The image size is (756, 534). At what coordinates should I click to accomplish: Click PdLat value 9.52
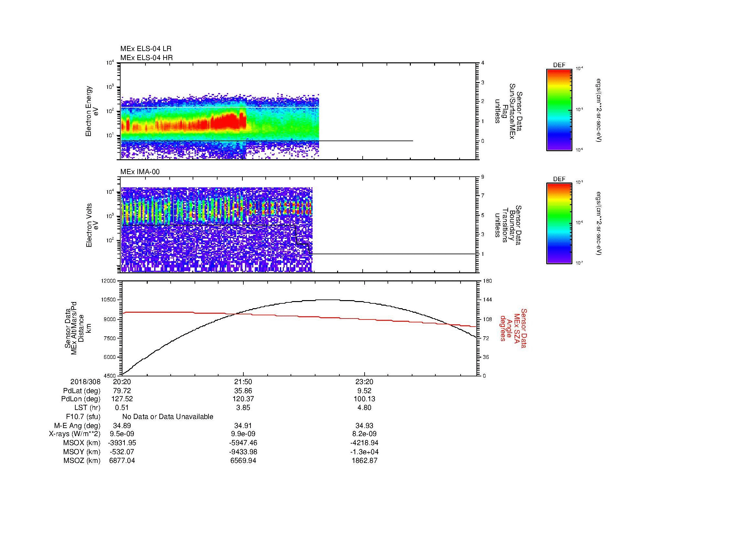364,391
